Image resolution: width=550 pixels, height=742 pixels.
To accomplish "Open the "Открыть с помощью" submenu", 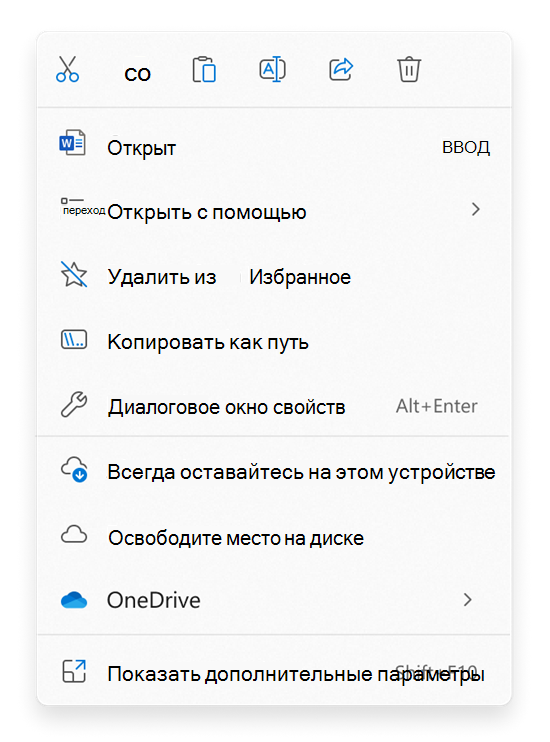I will coord(274,212).
